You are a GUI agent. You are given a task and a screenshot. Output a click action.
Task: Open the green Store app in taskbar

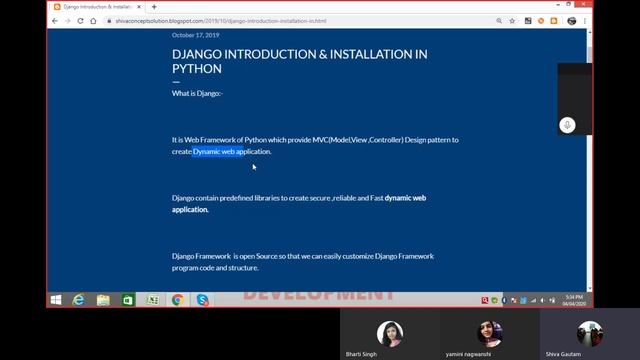[128, 300]
